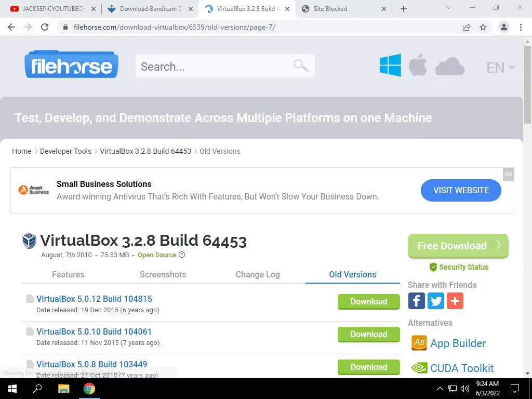Open the notification center icon
This screenshot has width=532, height=399.
515,389
